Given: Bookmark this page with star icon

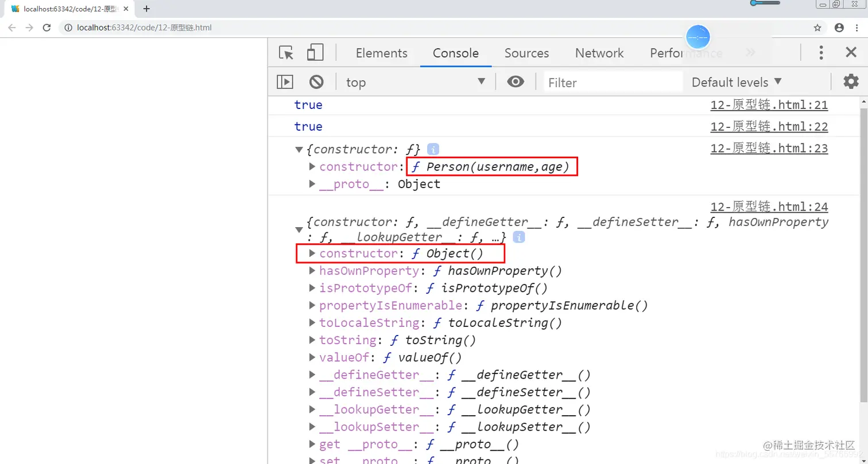Looking at the screenshot, I should click(x=817, y=28).
